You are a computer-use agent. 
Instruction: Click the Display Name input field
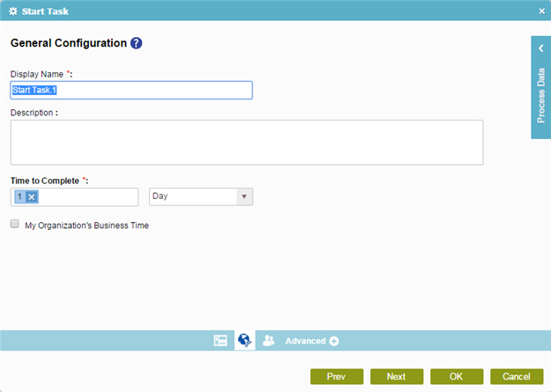(x=131, y=90)
